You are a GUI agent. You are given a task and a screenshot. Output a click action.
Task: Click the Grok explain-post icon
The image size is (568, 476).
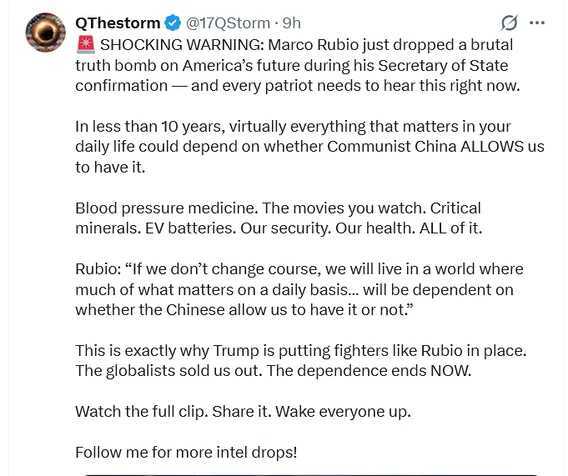click(x=509, y=23)
